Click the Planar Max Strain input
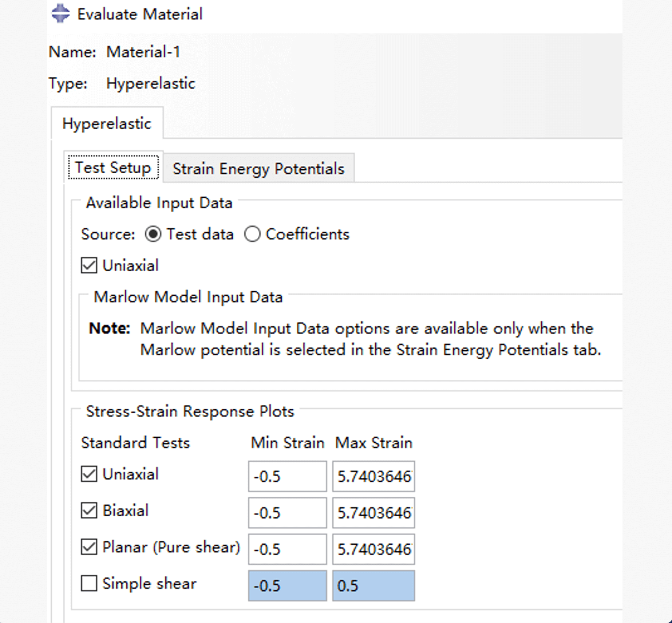The image size is (672, 623). [x=373, y=549]
